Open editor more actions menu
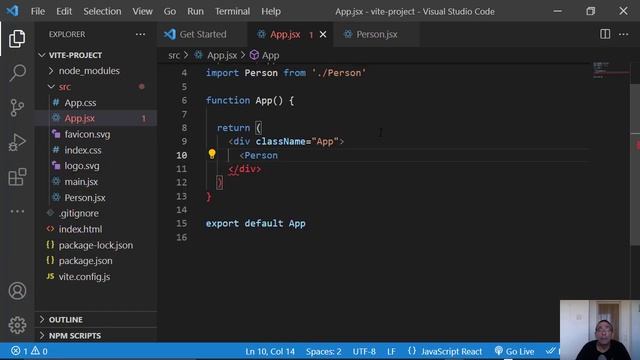640x360 pixels. (623, 34)
